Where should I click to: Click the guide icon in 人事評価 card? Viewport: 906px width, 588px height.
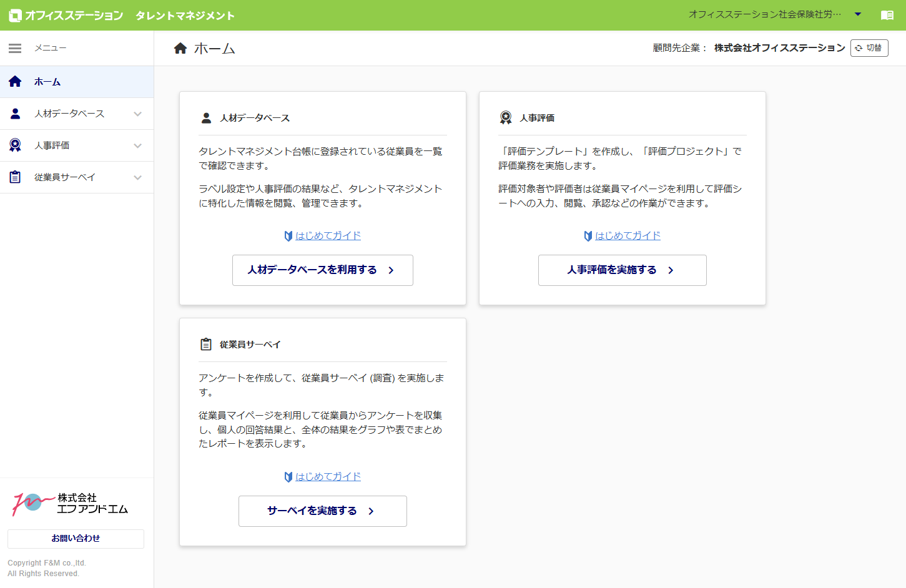tap(588, 236)
